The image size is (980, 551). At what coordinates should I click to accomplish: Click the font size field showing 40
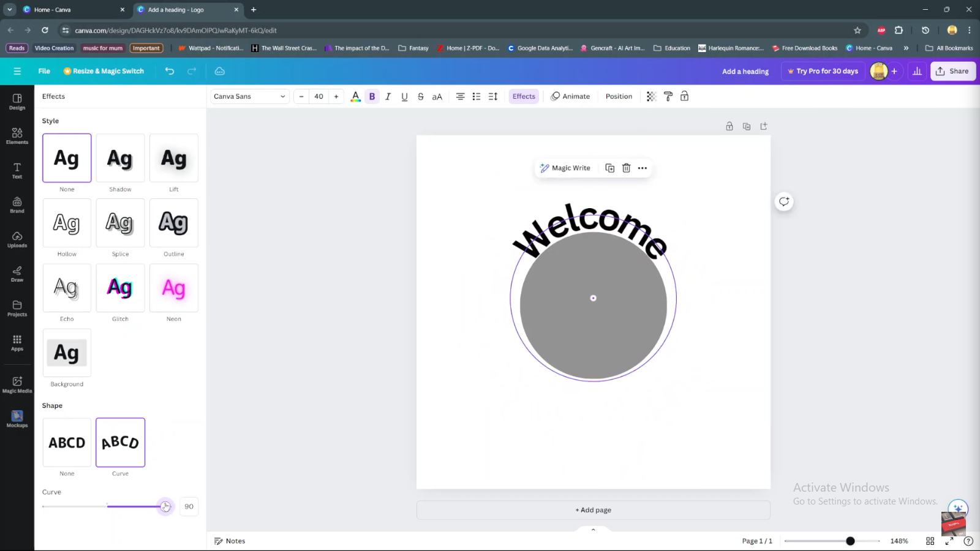pos(318,96)
